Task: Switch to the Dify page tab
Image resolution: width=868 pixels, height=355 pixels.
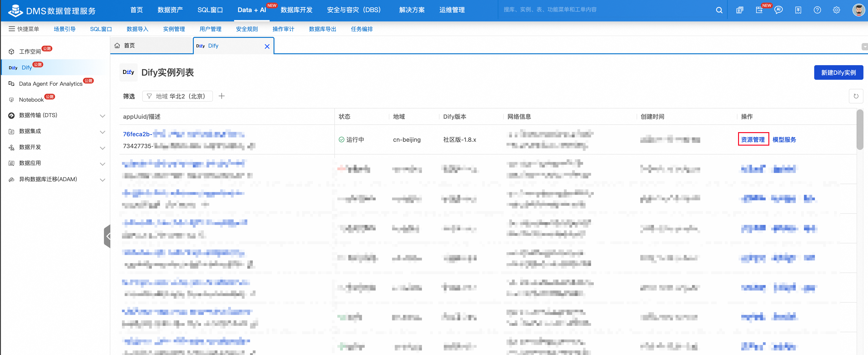Action: click(233, 46)
